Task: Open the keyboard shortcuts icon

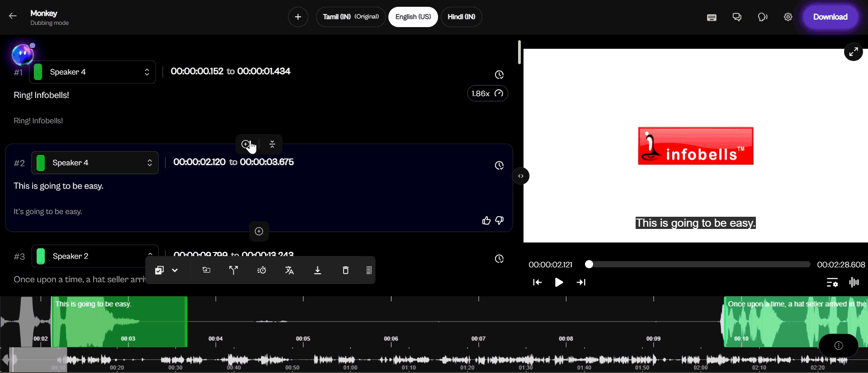Action: (x=712, y=17)
